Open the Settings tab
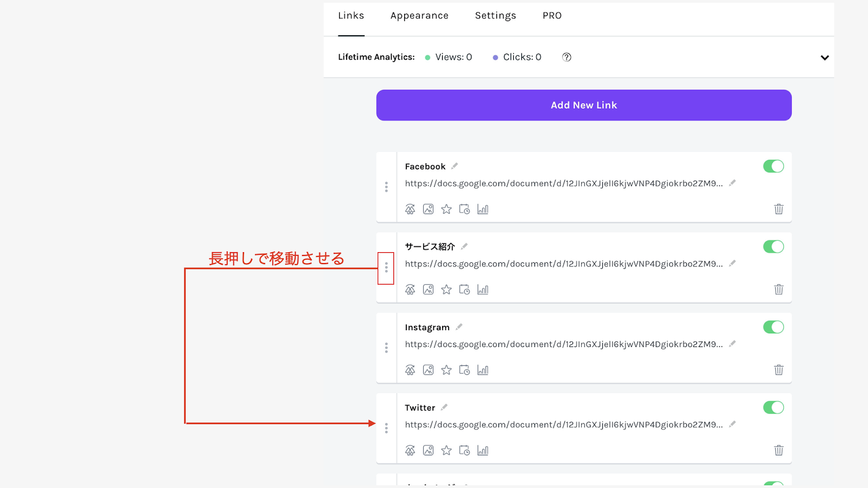Viewport: 868px width, 488px height. (x=495, y=16)
